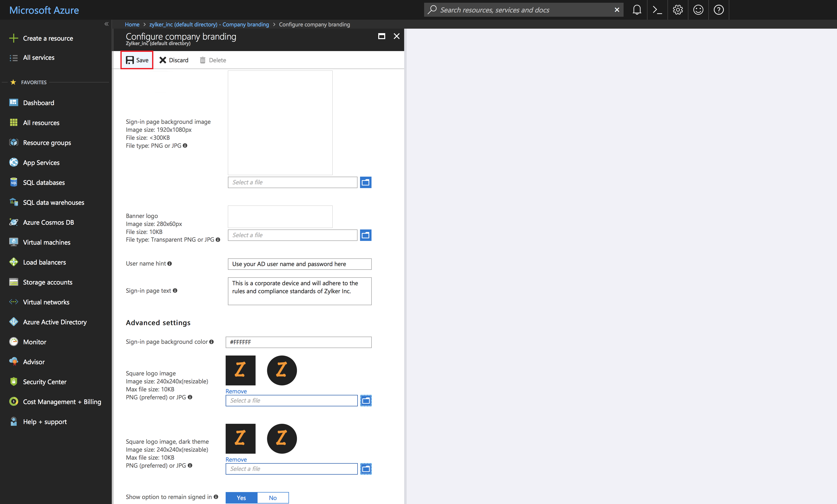Set remain signed in option to Yes
The image size is (837, 504).
[x=241, y=498]
